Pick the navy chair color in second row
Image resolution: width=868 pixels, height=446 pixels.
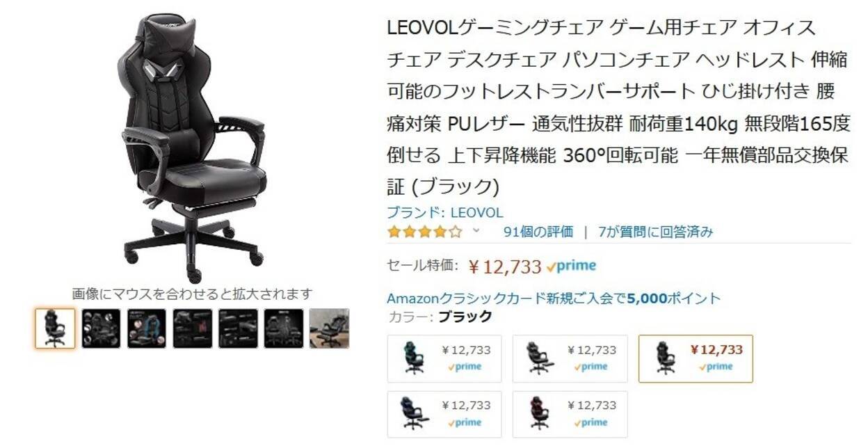coord(444,414)
